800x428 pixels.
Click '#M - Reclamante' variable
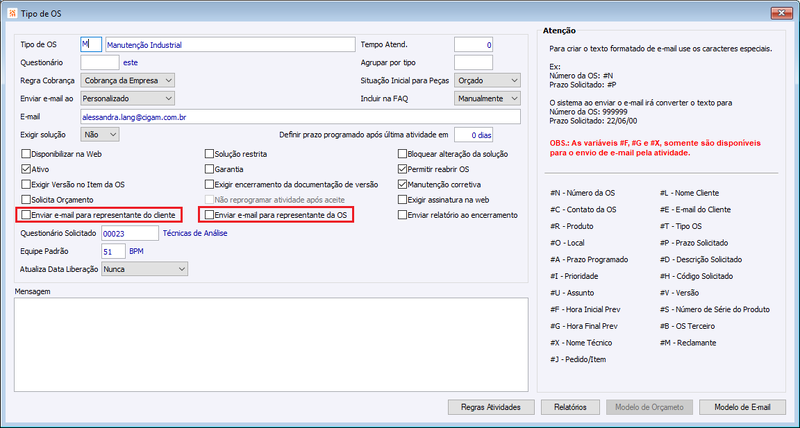[x=688, y=343]
